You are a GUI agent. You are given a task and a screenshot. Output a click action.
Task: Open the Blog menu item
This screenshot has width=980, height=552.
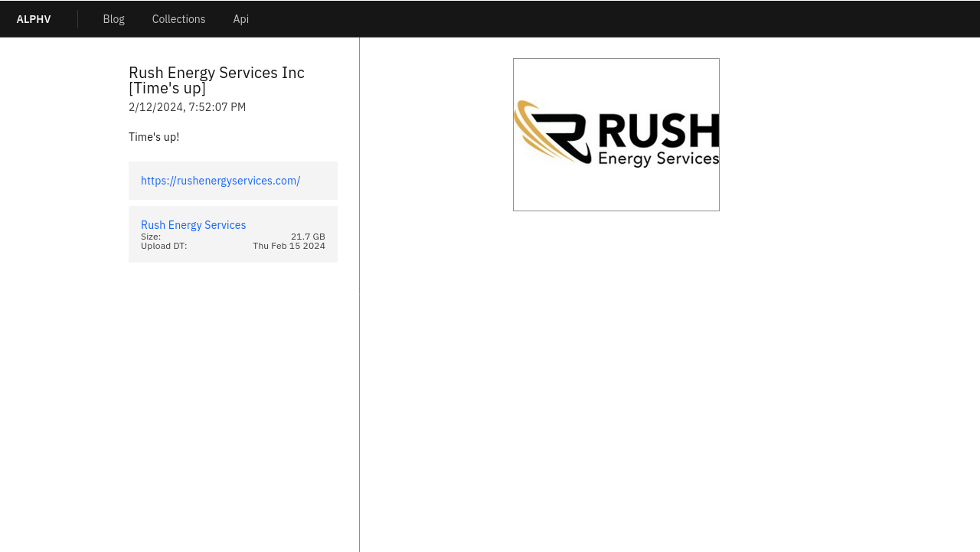point(113,19)
